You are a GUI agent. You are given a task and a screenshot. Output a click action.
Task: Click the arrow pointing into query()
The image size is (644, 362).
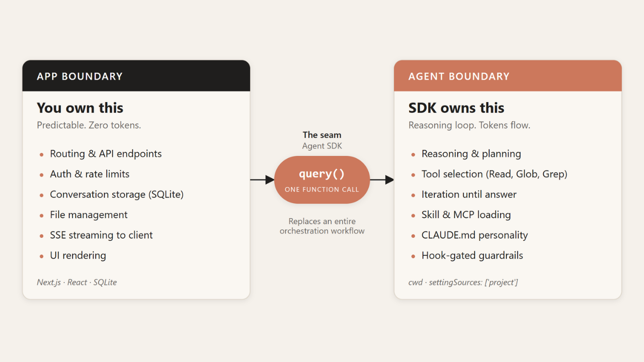262,179
